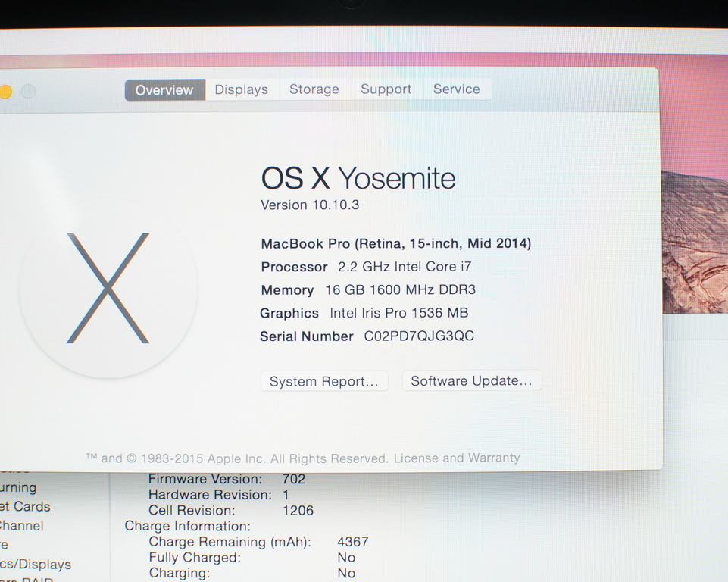The image size is (728, 582).
Task: Select Cell Revision value 1206 in System Report
Action: tap(298, 511)
